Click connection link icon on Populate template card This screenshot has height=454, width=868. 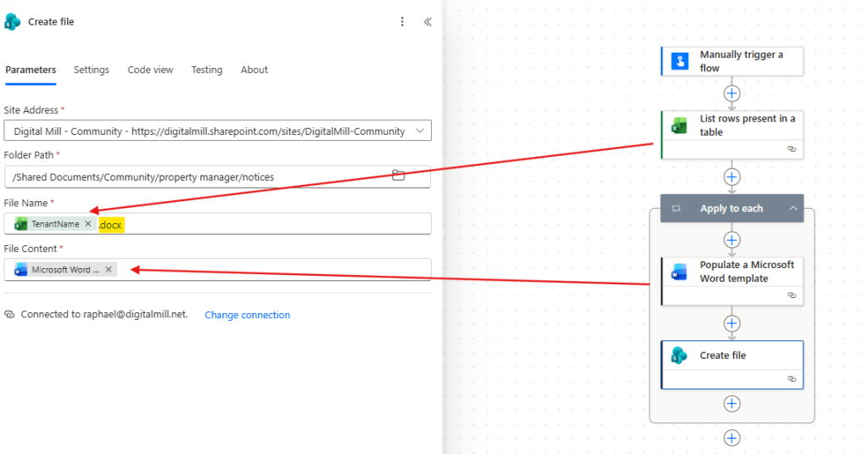[792, 295]
